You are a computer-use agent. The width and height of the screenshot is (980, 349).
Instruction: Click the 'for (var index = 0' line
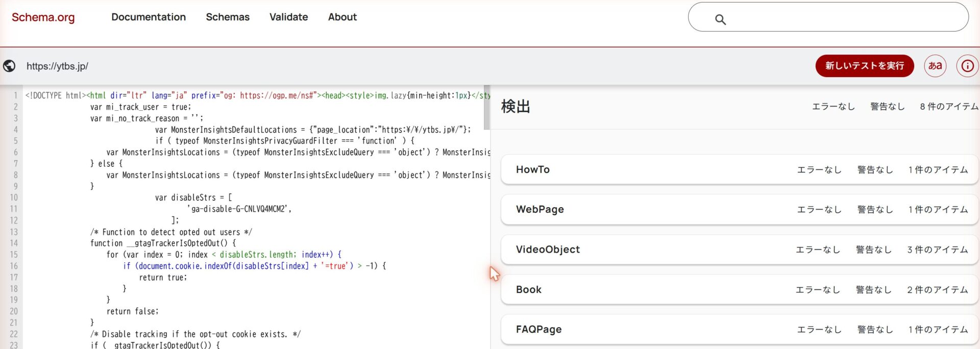(x=224, y=255)
